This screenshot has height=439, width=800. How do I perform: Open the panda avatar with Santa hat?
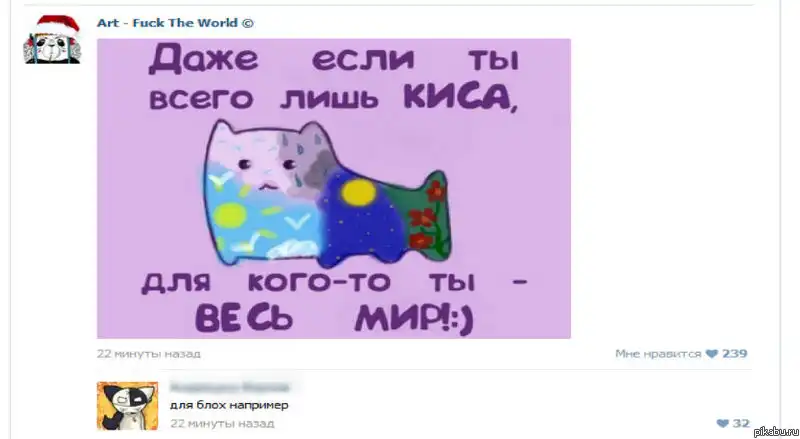(x=52, y=40)
